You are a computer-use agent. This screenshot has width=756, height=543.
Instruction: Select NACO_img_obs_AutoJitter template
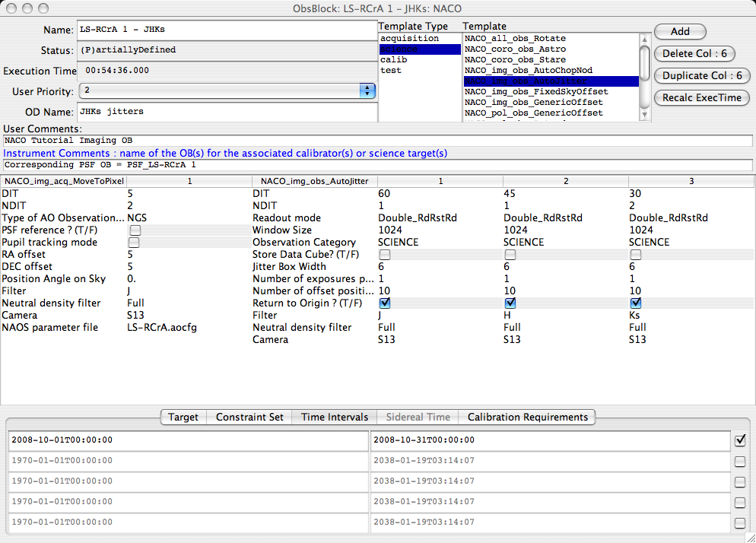coord(551,81)
